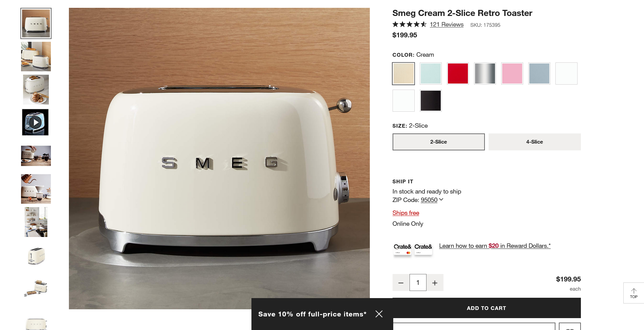This screenshot has width=644, height=330.
Task: Decrease quantity with the minus button
Action: point(401,282)
